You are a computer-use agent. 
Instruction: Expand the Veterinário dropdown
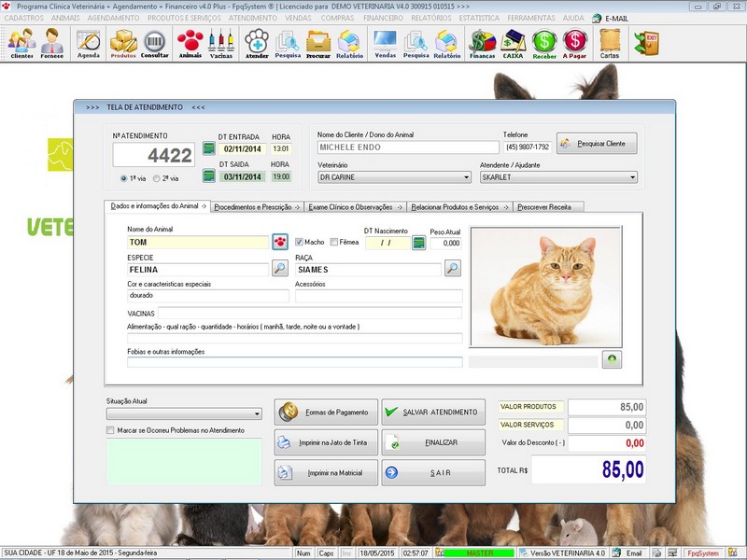pos(466,177)
